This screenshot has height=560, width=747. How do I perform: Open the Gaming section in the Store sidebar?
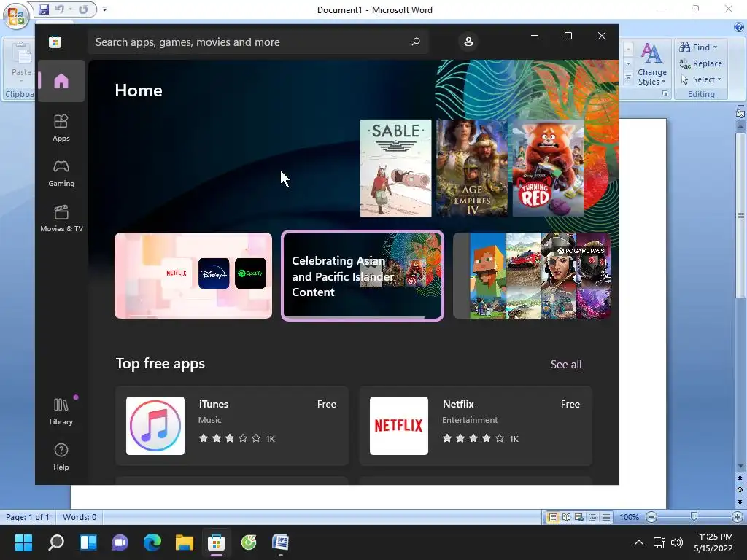61,174
